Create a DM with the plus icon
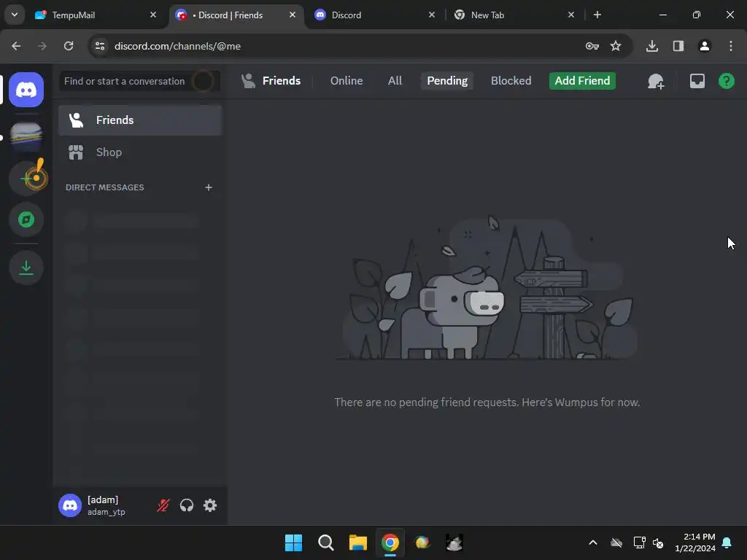This screenshot has height=560, width=747. tap(208, 187)
